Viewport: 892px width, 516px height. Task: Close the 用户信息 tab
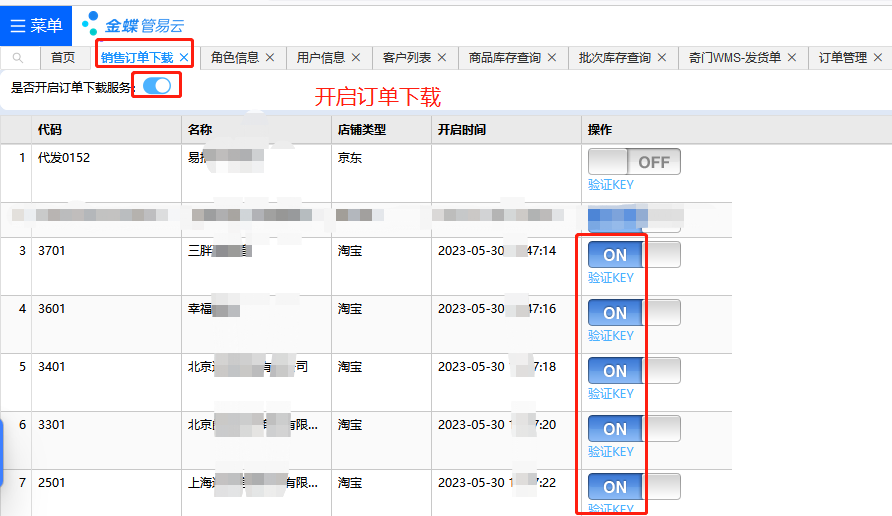coord(355,58)
